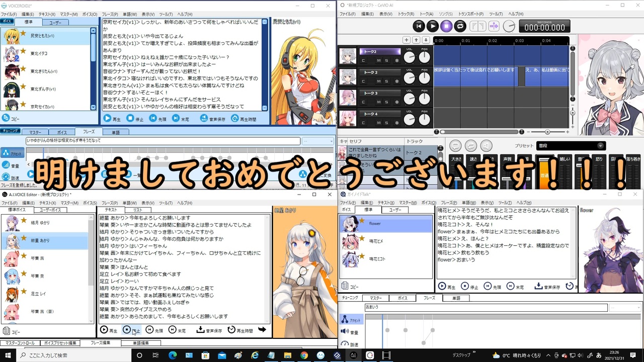This screenshot has height=362, width=644.
Task: Switch to リスト tab in A.I.VOICE Editor
Action: (x=138, y=210)
